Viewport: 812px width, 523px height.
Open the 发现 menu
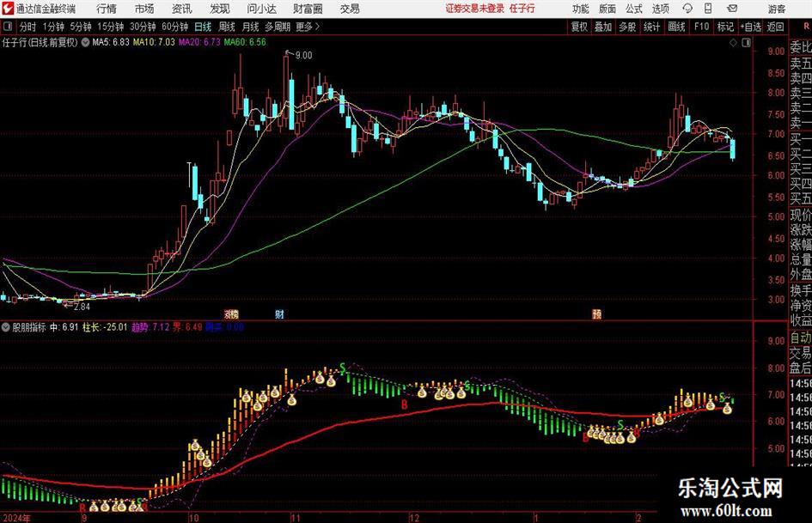pos(220,9)
